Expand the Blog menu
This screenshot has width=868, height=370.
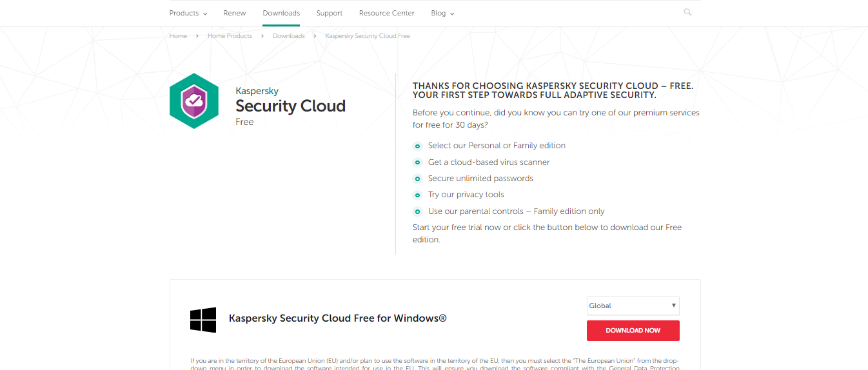[442, 13]
